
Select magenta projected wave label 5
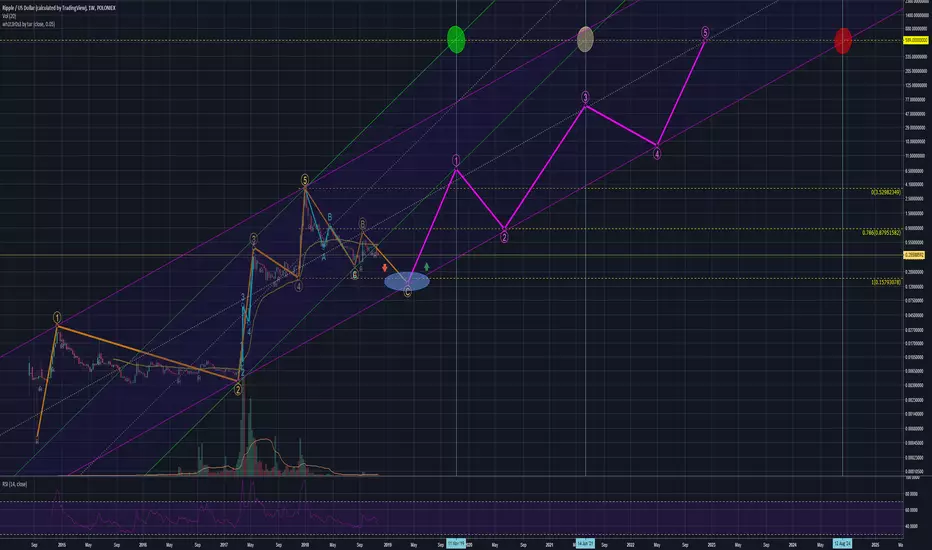705,32
